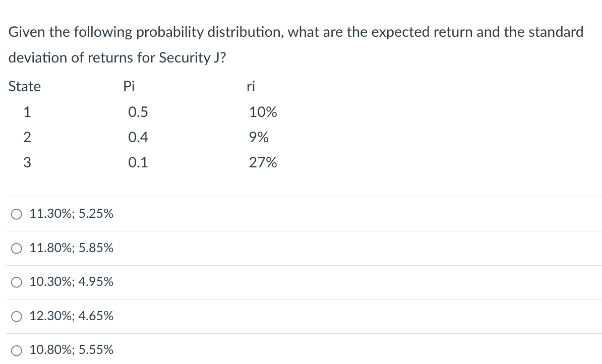
Task: Click the return value 27%
Action: [x=263, y=162]
